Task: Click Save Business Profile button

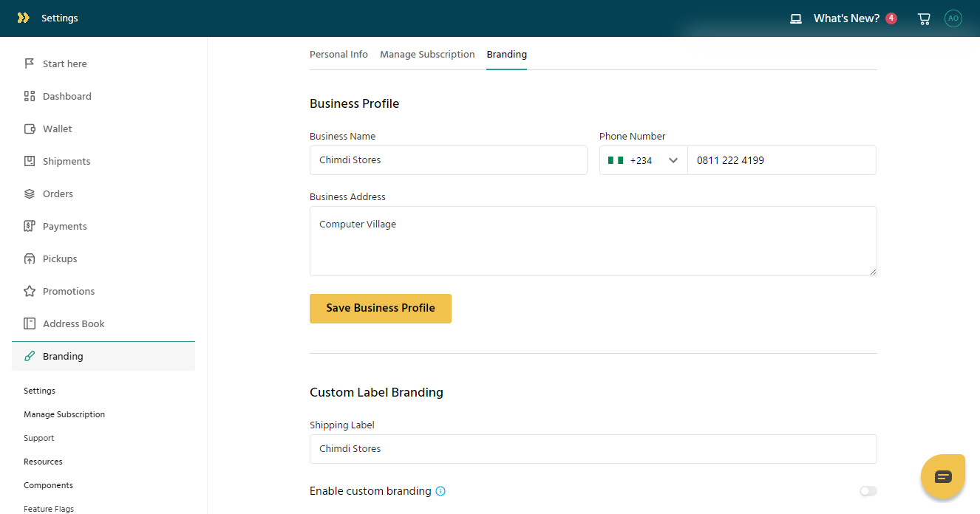Action: coord(381,309)
